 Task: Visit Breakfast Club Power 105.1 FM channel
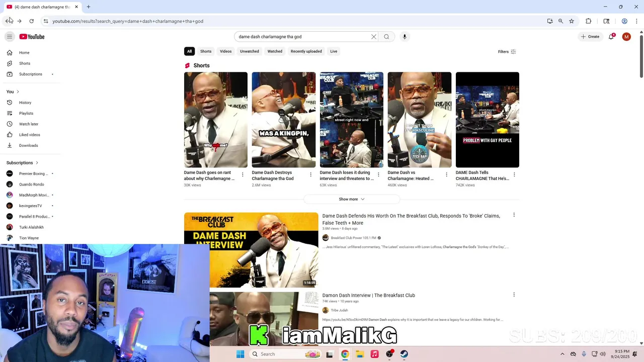click(x=354, y=238)
